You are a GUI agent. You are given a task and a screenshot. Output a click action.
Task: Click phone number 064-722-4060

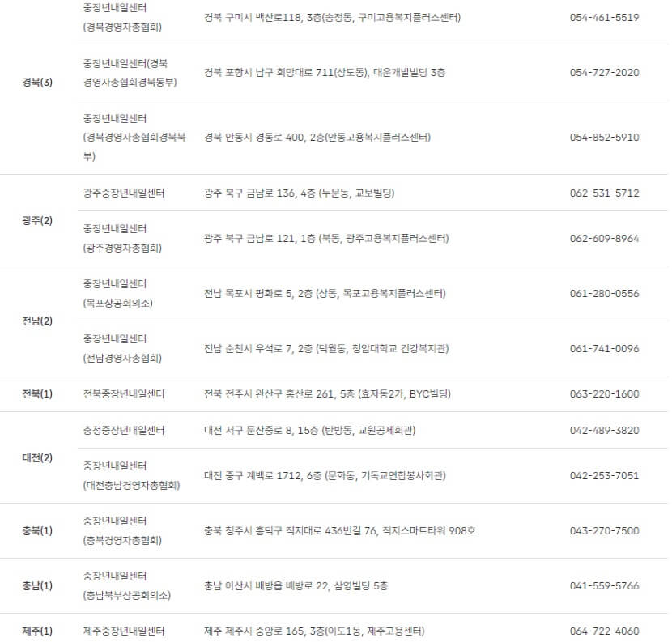pos(604,631)
